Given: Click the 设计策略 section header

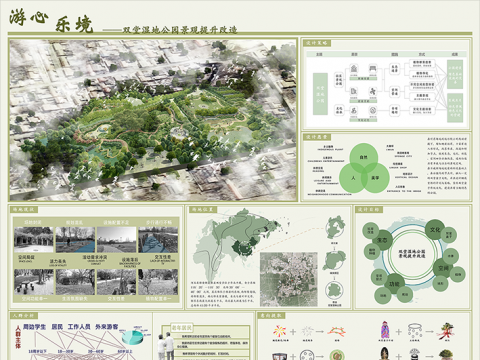Looking at the screenshot, I should 317,43.
